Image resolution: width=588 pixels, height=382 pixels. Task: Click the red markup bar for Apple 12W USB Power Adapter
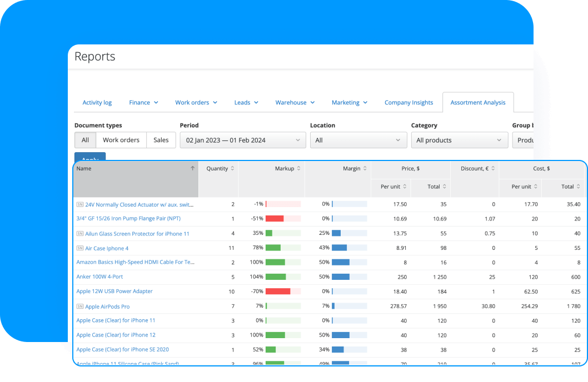tap(278, 291)
